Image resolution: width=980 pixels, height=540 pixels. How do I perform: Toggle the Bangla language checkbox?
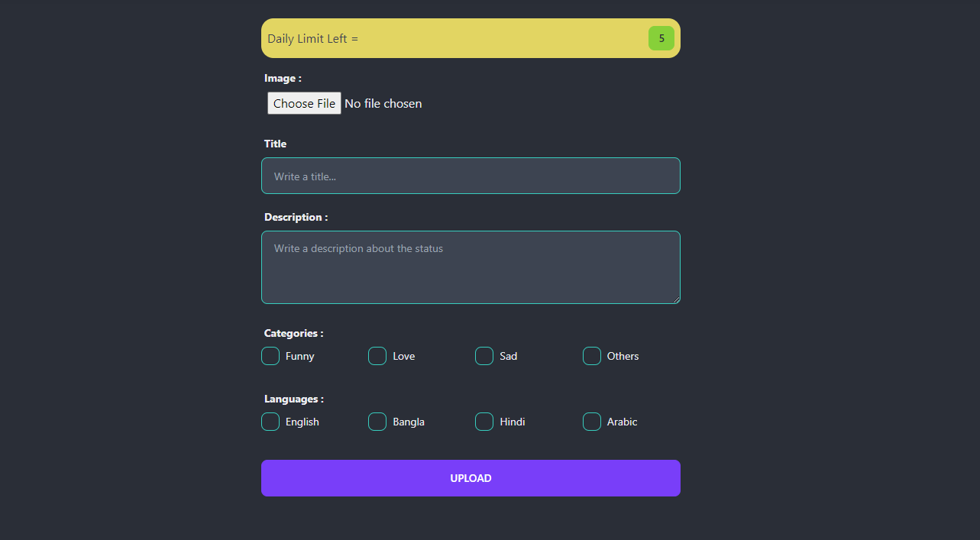[x=377, y=422]
